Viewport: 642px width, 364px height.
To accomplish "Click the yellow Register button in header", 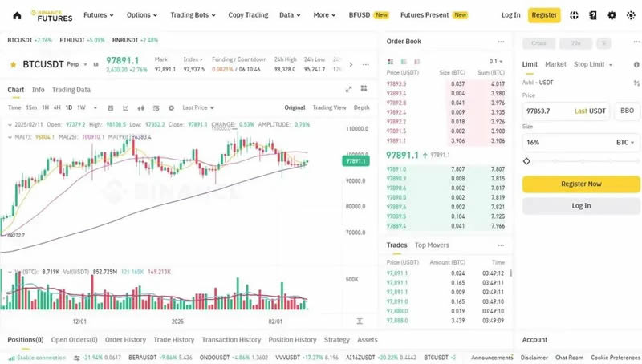I will tap(544, 15).
